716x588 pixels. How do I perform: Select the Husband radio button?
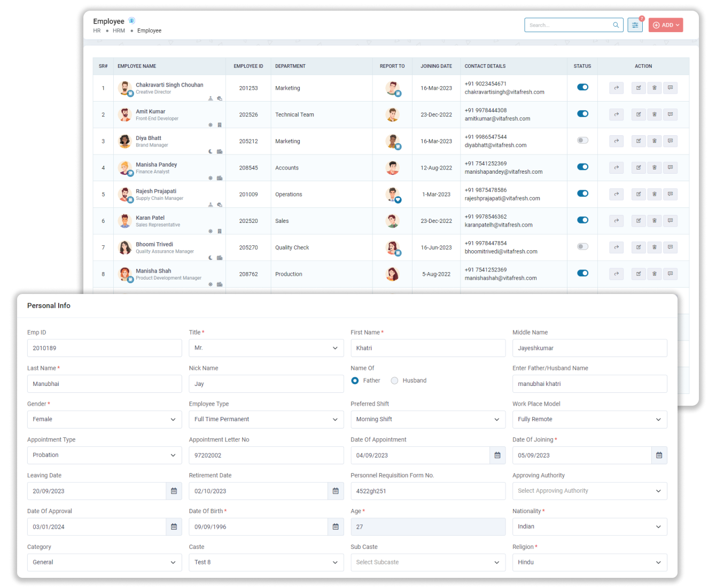(x=394, y=381)
